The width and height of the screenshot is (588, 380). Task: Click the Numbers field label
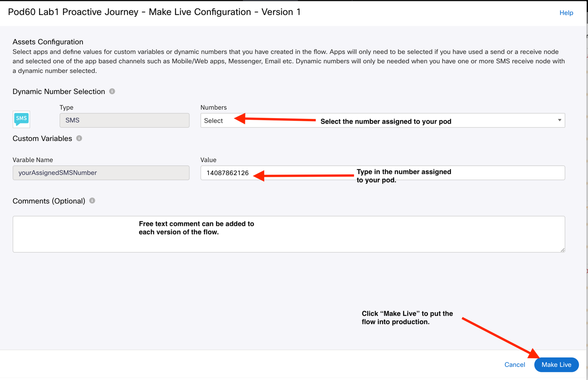point(213,107)
